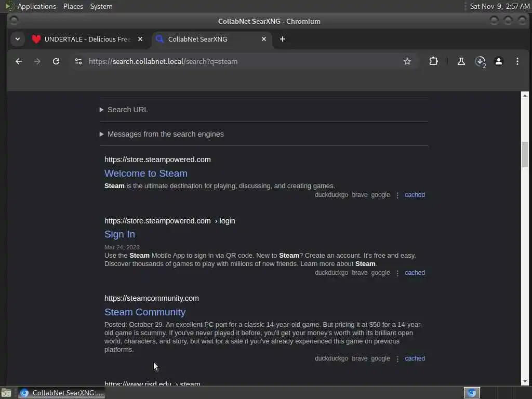The width and height of the screenshot is (532, 399).
Task: Bookmark this page with star icon
Action: pyautogui.click(x=407, y=61)
